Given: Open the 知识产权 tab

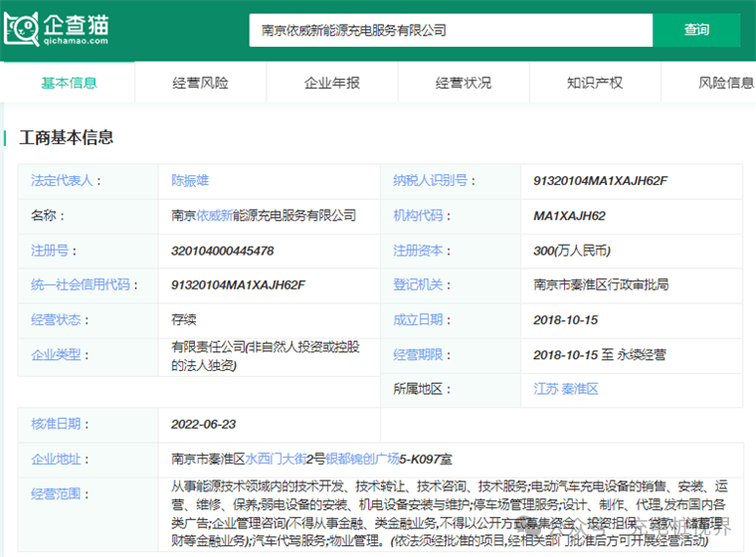Looking at the screenshot, I should click(x=595, y=83).
